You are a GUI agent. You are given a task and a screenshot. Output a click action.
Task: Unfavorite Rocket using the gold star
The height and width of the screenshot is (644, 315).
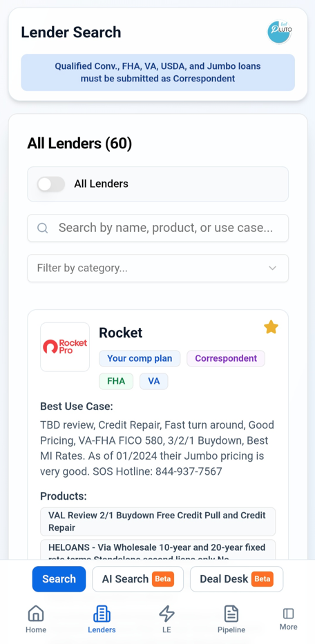[271, 327]
